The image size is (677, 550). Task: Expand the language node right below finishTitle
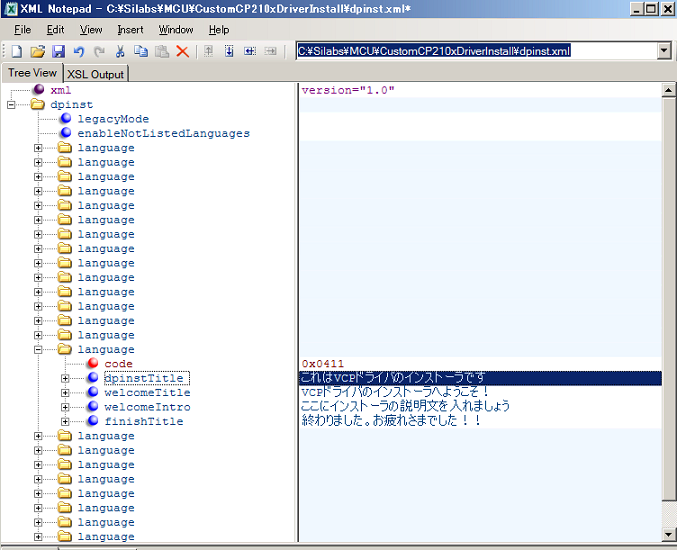[x=38, y=436]
